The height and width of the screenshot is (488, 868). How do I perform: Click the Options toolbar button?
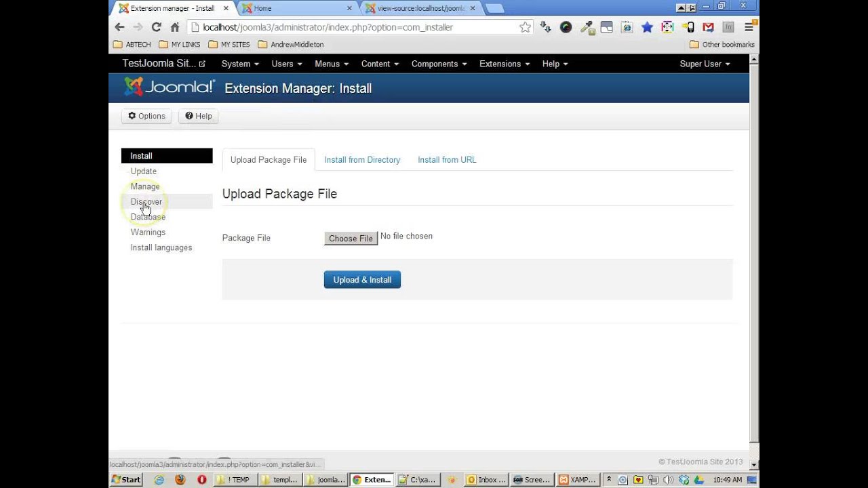tap(146, 116)
